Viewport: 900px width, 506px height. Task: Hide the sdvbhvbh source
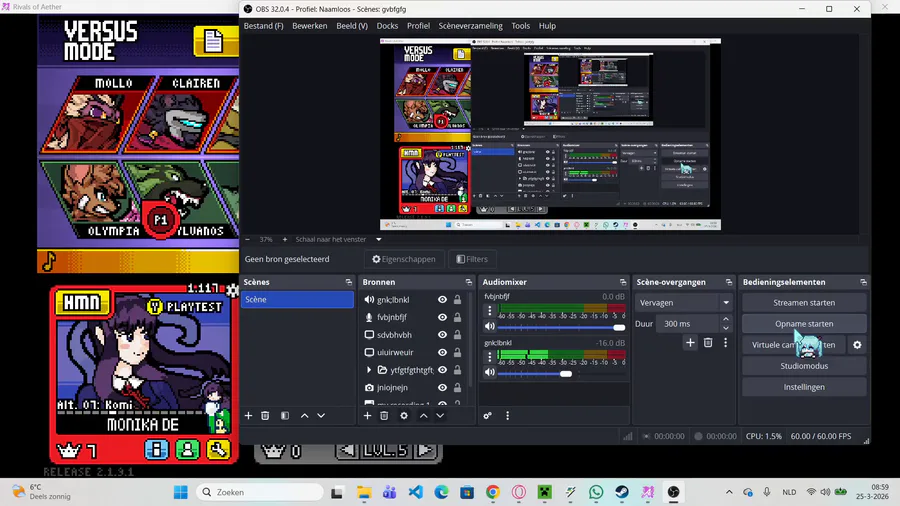(x=443, y=334)
